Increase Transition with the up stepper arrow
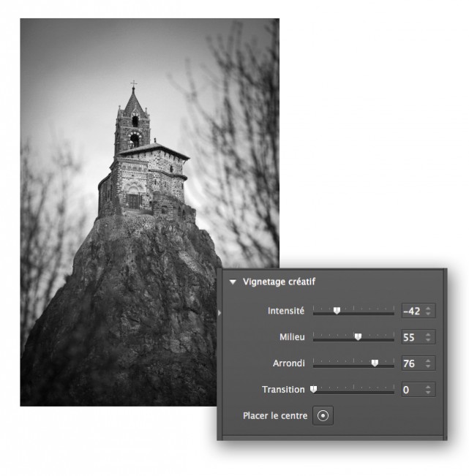 tap(428, 387)
